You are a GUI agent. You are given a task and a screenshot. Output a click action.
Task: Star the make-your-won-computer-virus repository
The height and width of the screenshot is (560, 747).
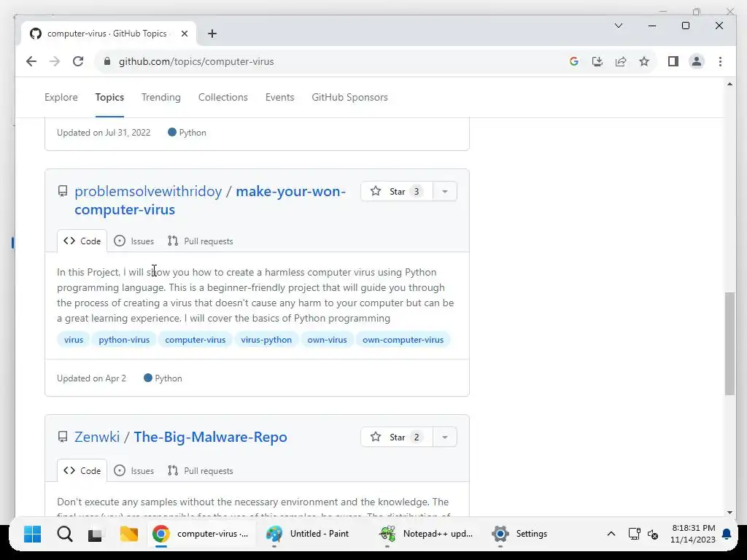click(x=397, y=192)
